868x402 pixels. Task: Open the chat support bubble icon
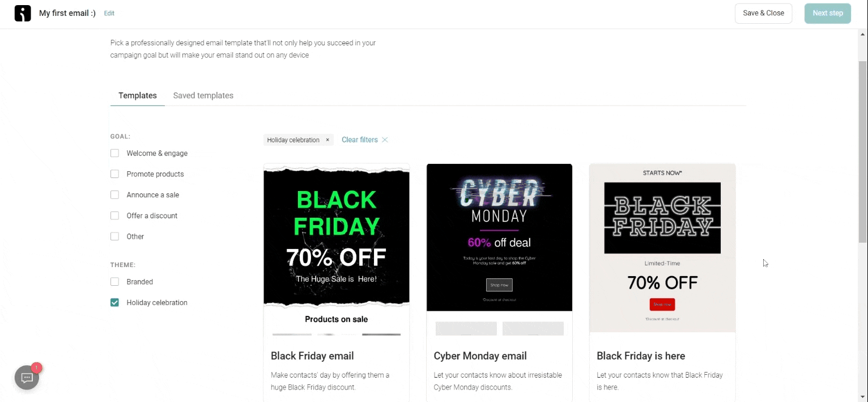pos(27,378)
